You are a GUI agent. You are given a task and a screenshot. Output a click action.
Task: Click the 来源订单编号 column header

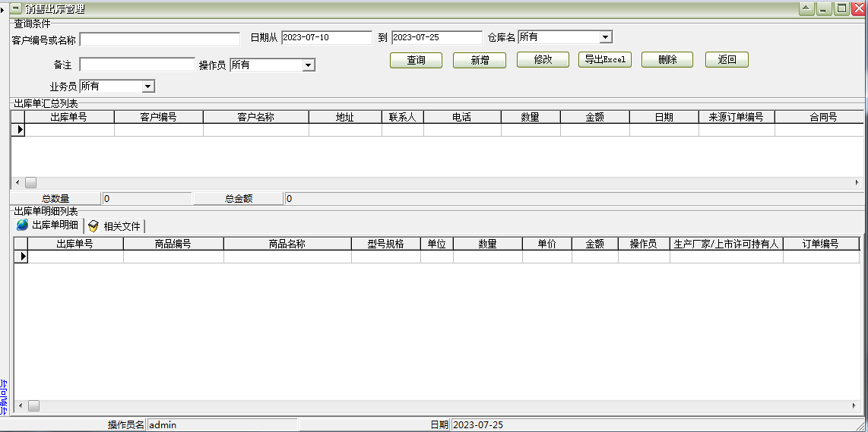(x=737, y=117)
